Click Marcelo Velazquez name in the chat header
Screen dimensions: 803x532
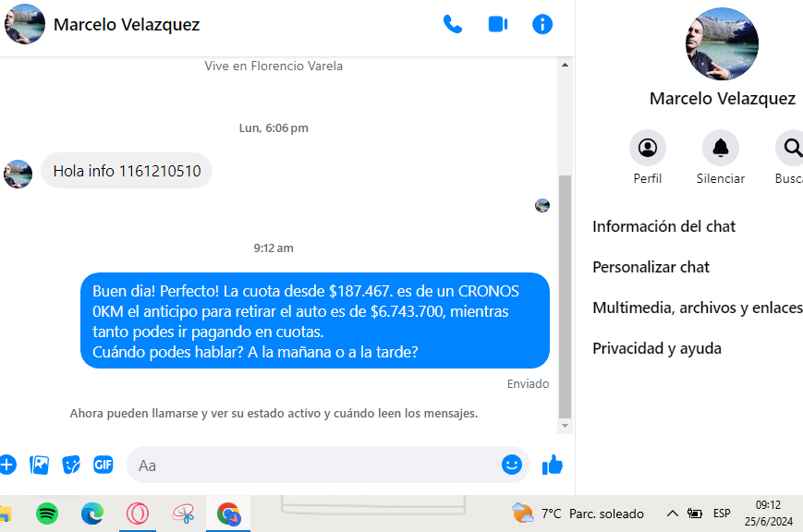tap(127, 25)
